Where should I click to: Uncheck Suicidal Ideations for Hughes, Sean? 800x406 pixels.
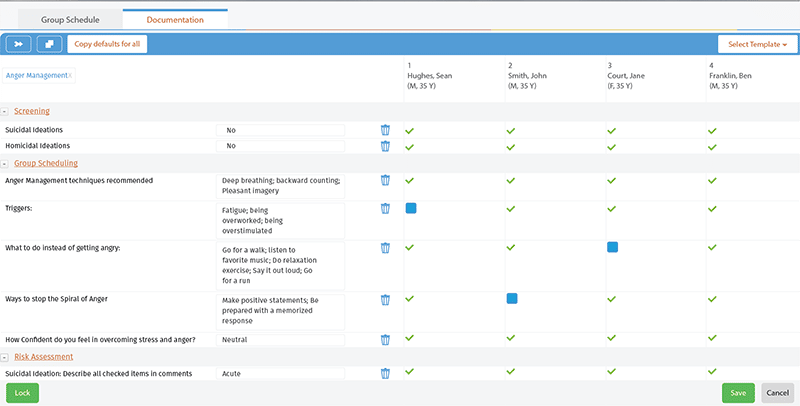(410, 131)
